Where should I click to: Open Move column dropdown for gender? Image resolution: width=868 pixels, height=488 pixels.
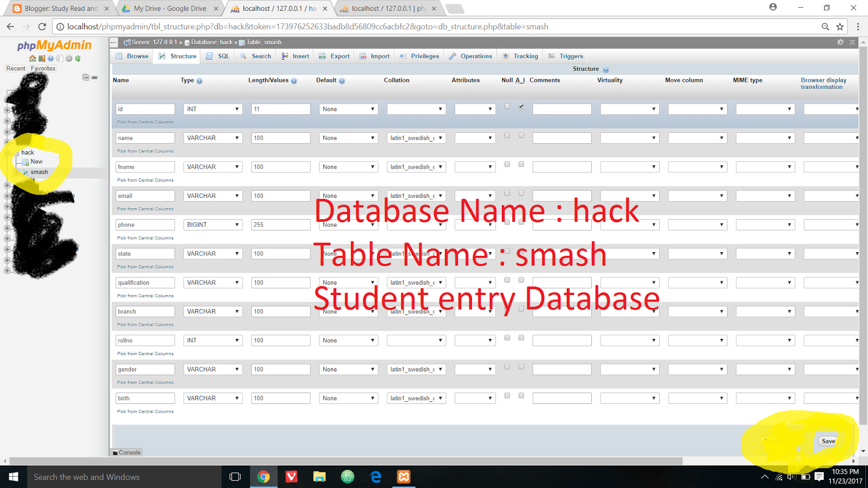[x=698, y=369]
